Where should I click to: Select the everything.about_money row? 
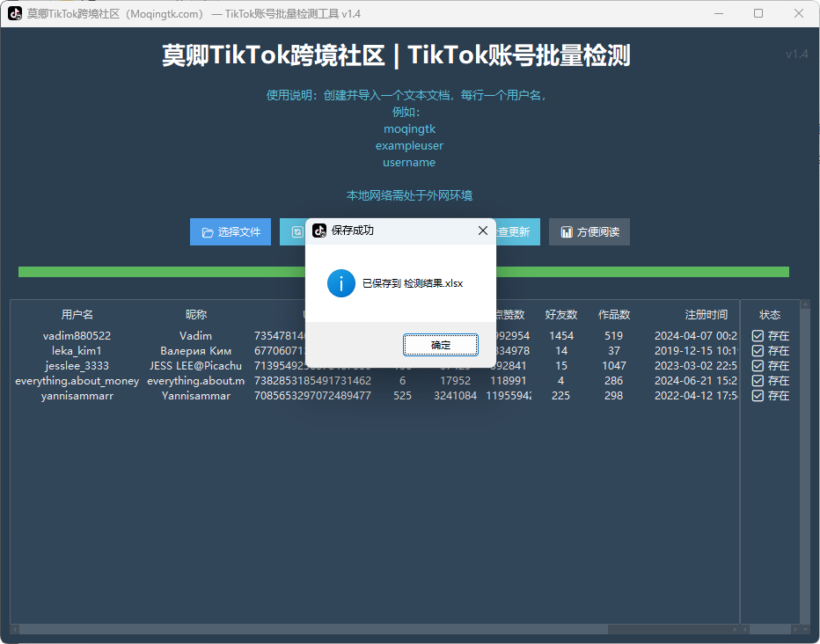[77, 381]
